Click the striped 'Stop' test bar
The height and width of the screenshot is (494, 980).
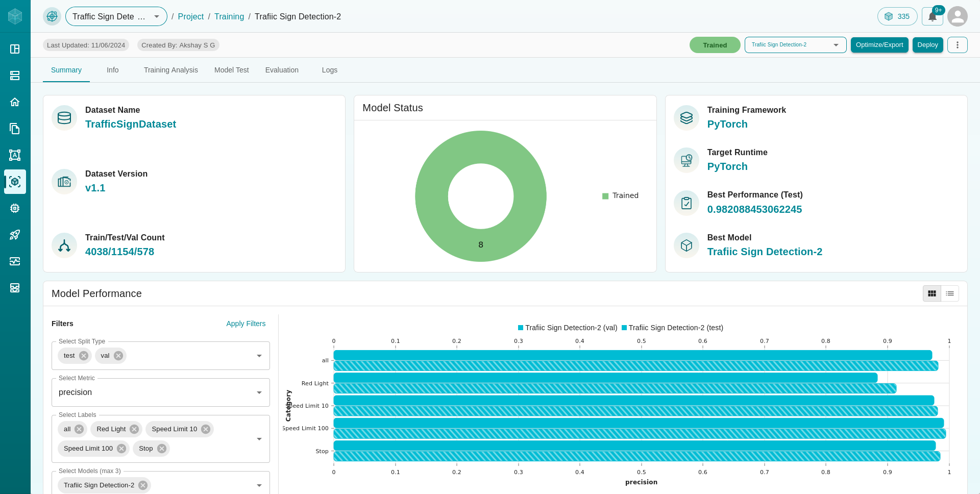[637, 456]
